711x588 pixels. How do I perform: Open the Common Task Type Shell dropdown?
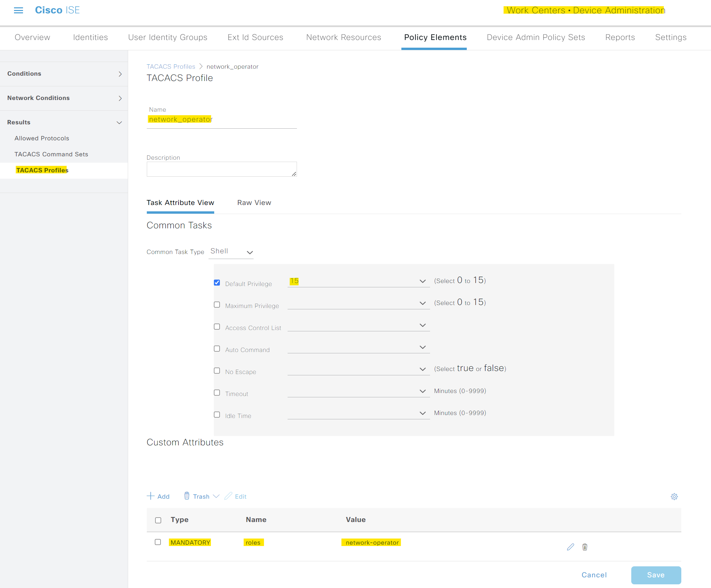231,252
